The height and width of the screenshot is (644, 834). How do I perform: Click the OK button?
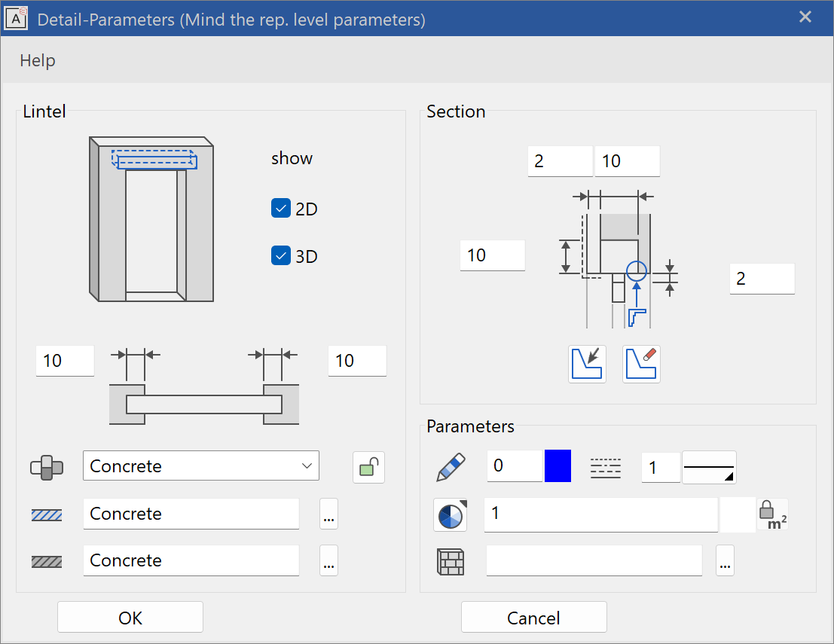130,618
